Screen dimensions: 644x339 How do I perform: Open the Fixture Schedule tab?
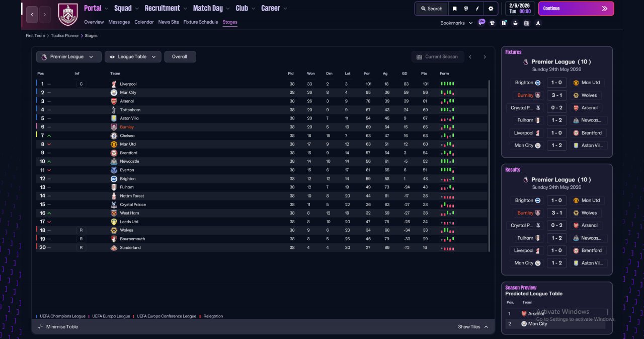pyautogui.click(x=201, y=22)
